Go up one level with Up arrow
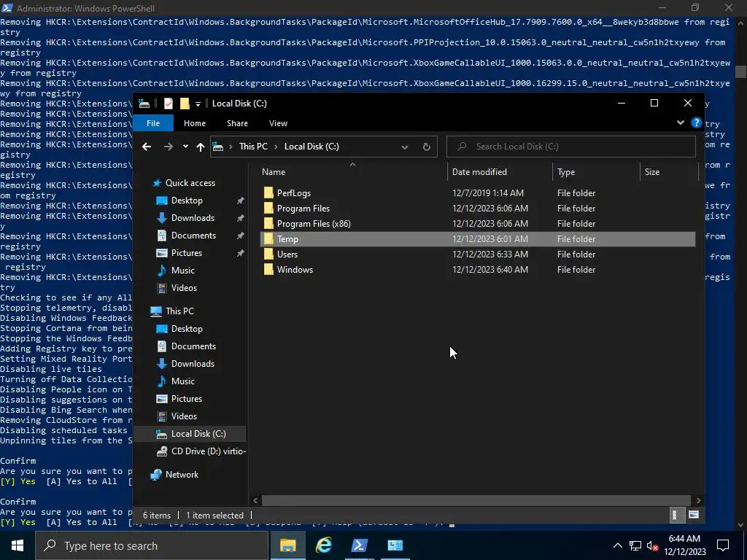The height and width of the screenshot is (560, 747). pyautogui.click(x=201, y=147)
